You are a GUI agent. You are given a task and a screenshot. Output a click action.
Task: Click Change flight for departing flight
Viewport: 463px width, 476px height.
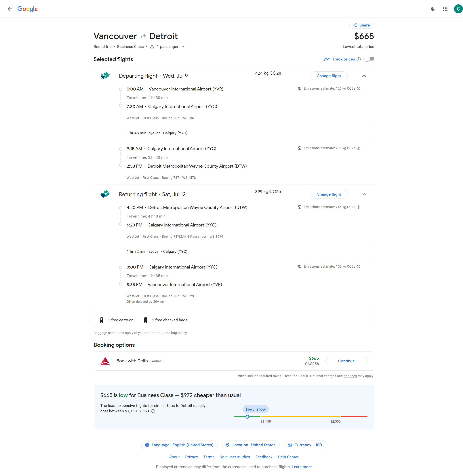click(x=329, y=76)
